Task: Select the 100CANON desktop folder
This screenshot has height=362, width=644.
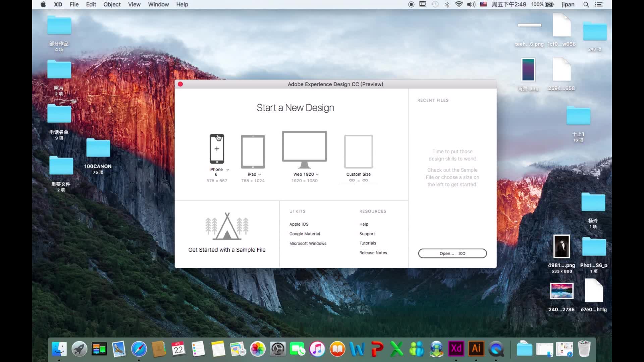Action: [98, 148]
